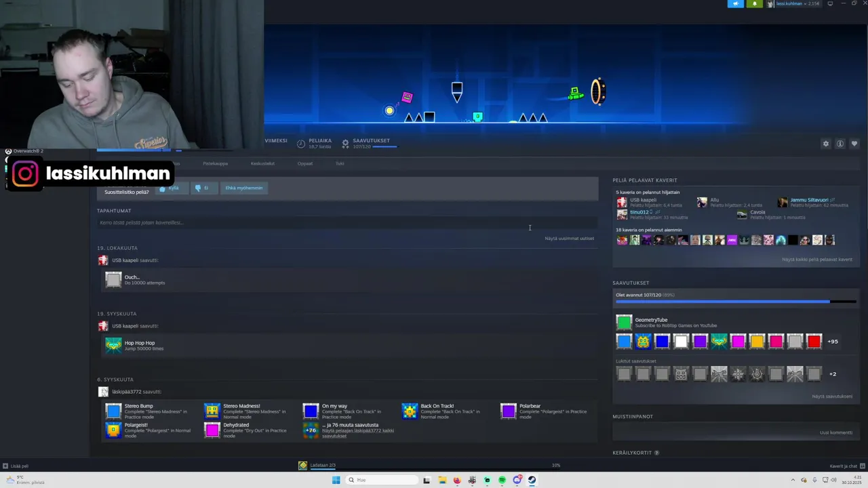Open Ouch... achievement icon
The width and height of the screenshot is (868, 488).
113,279
